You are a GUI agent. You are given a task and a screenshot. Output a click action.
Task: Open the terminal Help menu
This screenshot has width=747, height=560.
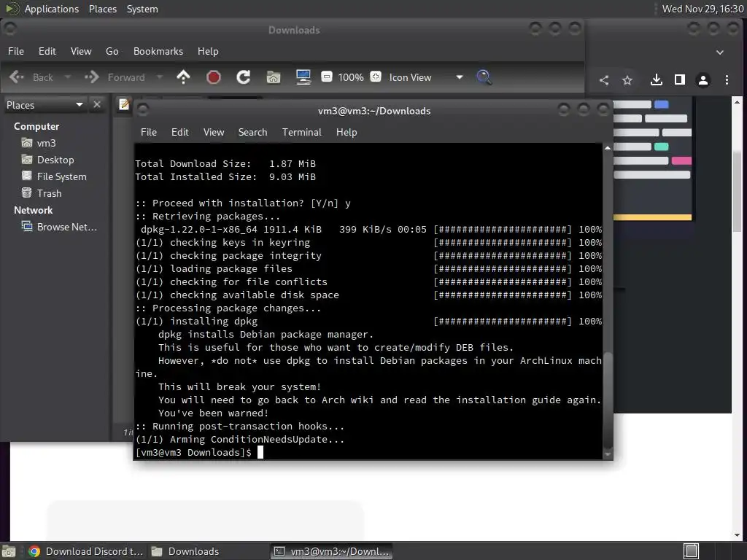pyautogui.click(x=347, y=132)
